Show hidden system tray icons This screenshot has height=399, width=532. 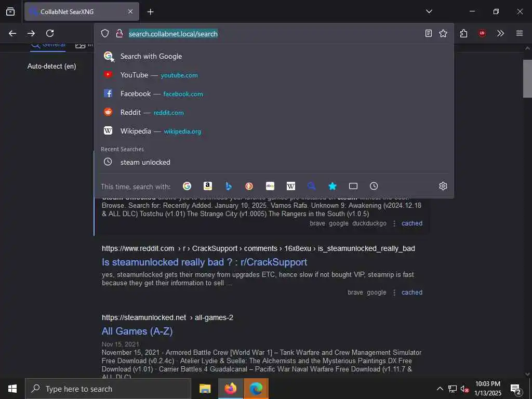tap(440, 389)
